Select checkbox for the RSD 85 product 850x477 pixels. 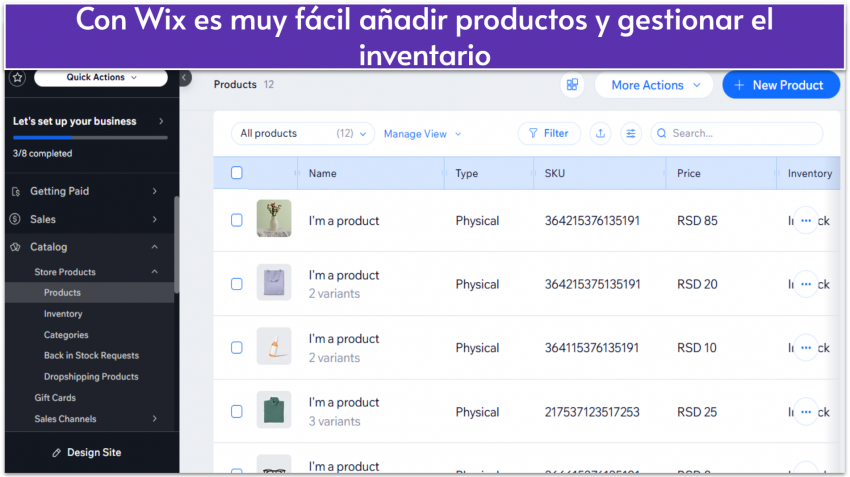pos(237,221)
